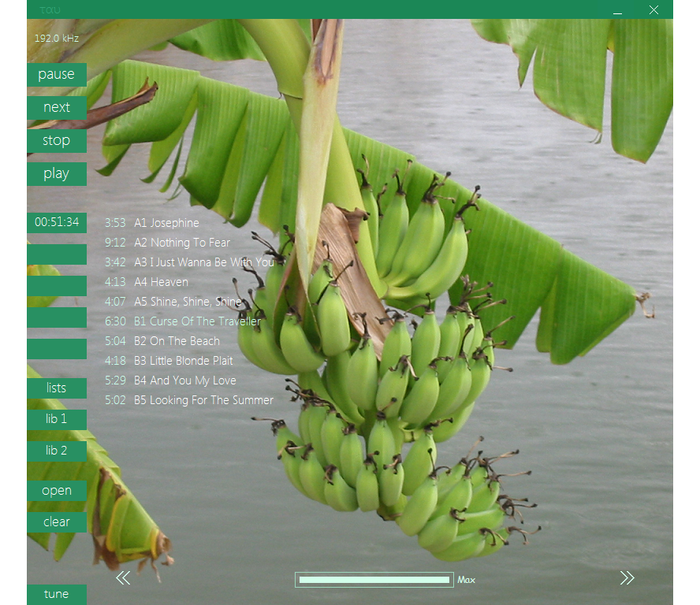This screenshot has width=700, height=605.
Task: Stop the audio playback
Action: 57,140
